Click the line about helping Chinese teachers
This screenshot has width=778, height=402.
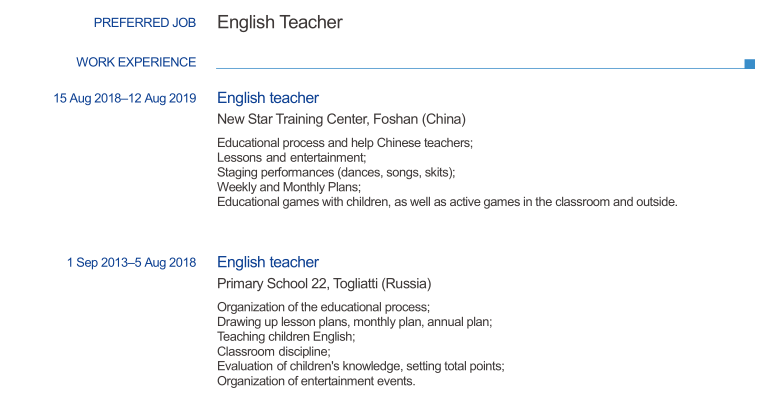point(345,143)
